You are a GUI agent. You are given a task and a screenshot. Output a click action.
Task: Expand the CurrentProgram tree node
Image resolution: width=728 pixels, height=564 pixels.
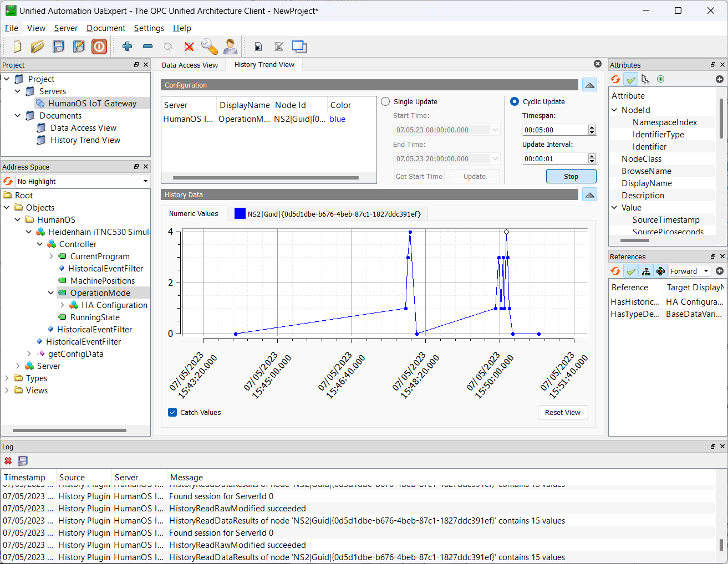pyautogui.click(x=51, y=257)
